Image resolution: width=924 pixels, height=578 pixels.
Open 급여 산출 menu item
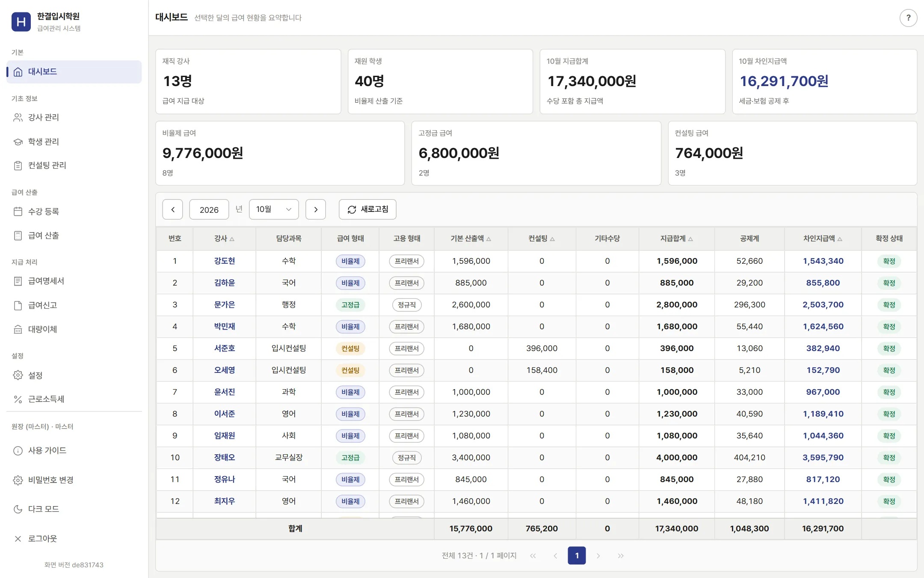tap(74, 235)
